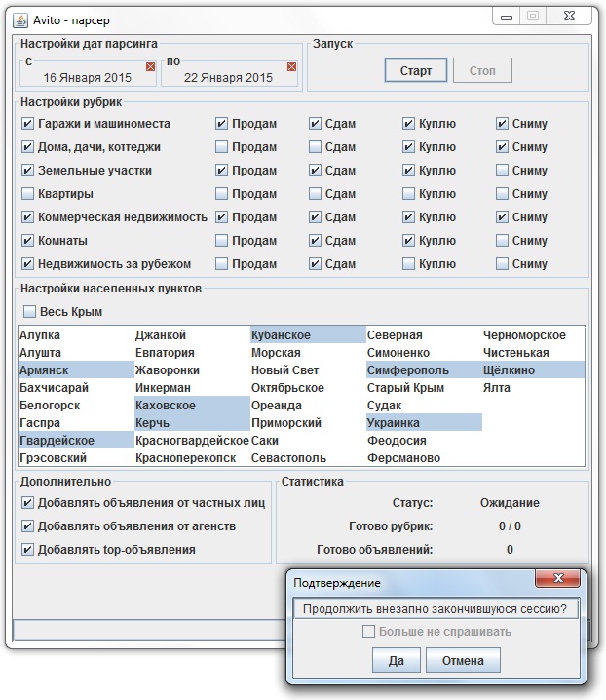Close the Подтверждение dialog with its X
Image resolution: width=606 pixels, height=700 pixels.
[x=558, y=578]
